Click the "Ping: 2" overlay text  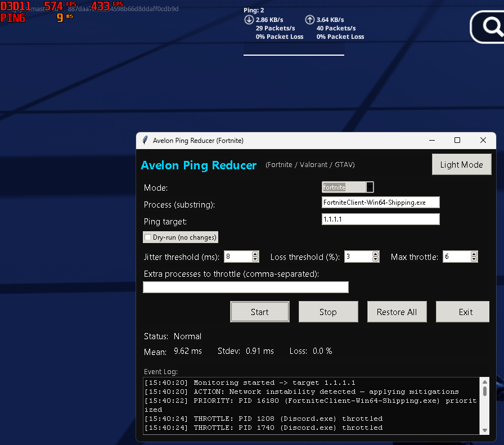point(254,10)
